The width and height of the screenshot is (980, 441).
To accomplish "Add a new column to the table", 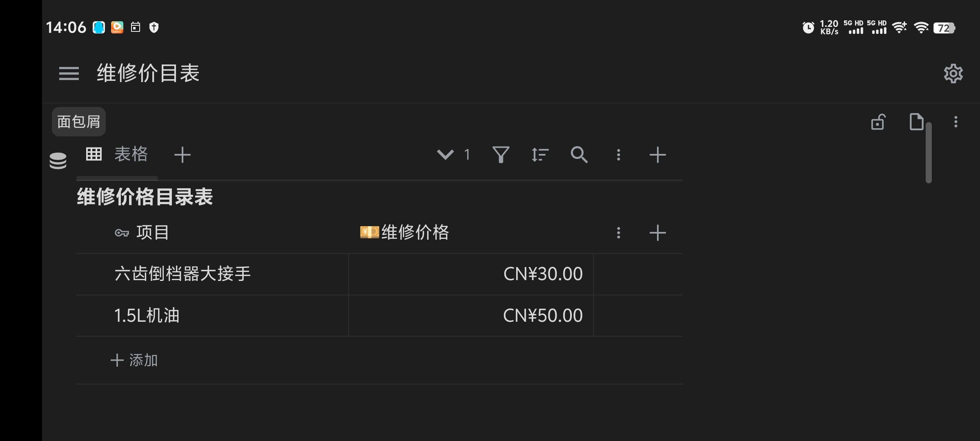I will coord(657,233).
